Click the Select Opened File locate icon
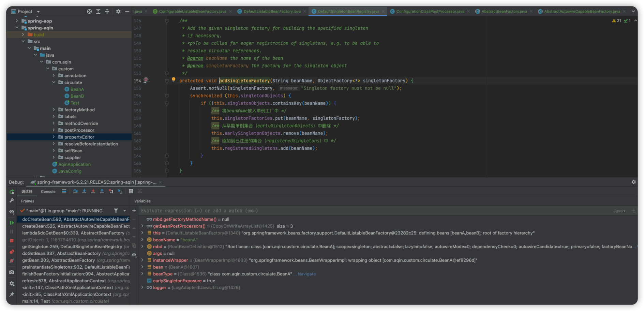This screenshot has height=311, width=644. coord(89,11)
